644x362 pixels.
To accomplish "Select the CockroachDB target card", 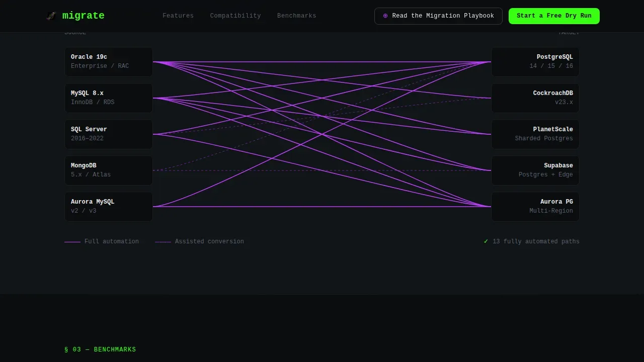I will pyautogui.click(x=535, y=98).
